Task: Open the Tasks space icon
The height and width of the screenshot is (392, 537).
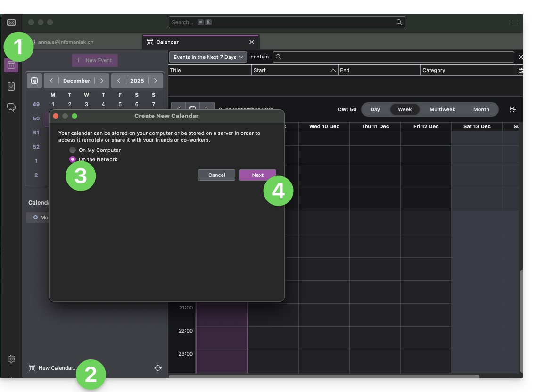Action: [11, 86]
